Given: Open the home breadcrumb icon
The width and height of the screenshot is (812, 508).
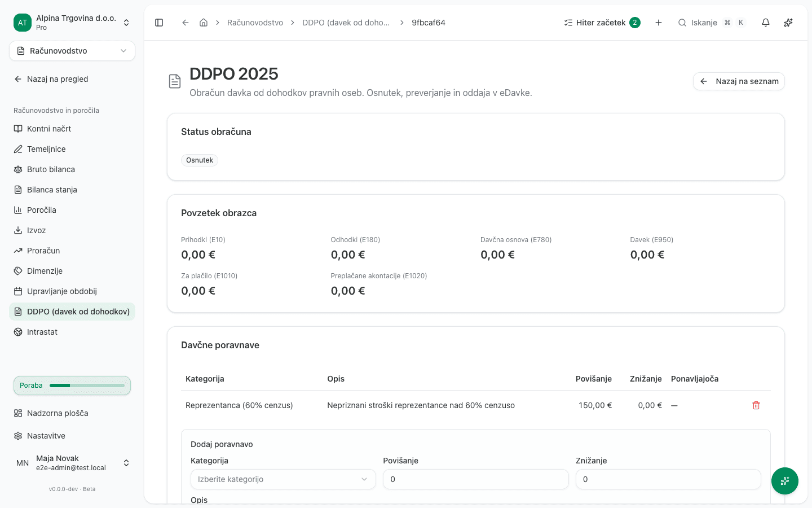Looking at the screenshot, I should [x=204, y=23].
